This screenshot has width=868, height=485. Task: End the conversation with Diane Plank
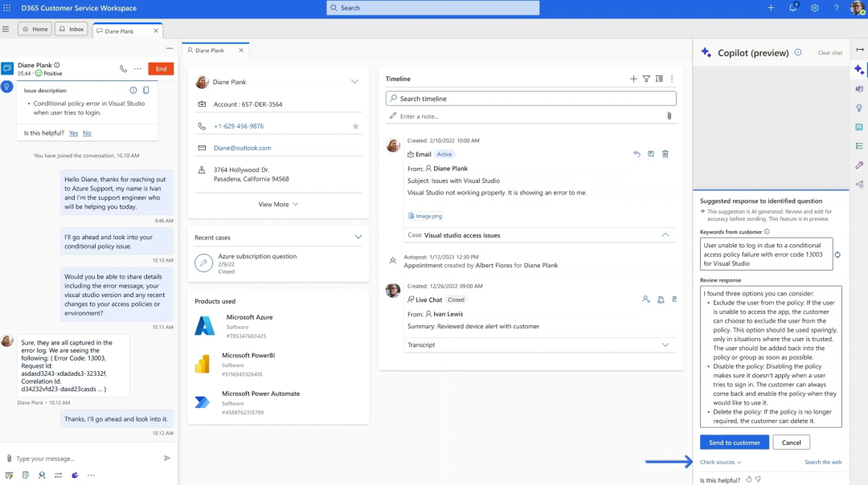(x=161, y=68)
